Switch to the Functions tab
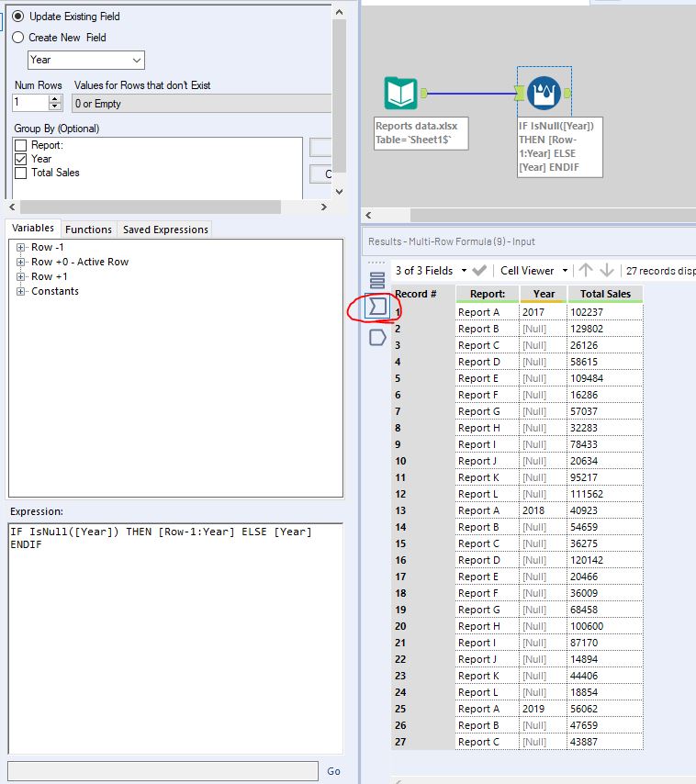 89,230
